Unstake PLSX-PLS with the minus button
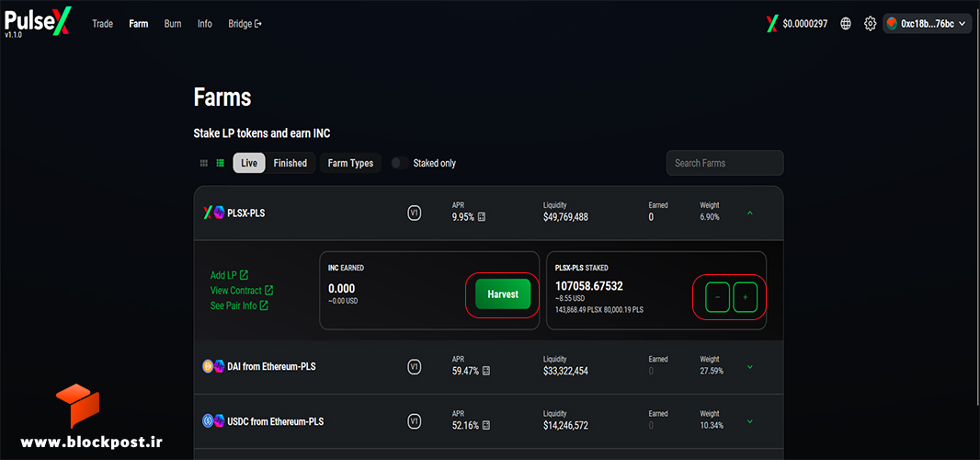 [717, 297]
